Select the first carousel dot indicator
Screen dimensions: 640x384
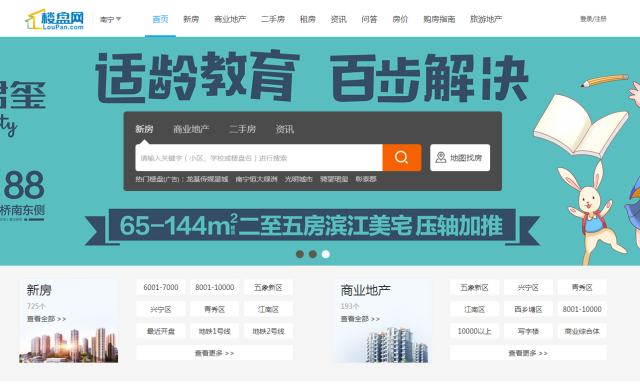(300, 254)
